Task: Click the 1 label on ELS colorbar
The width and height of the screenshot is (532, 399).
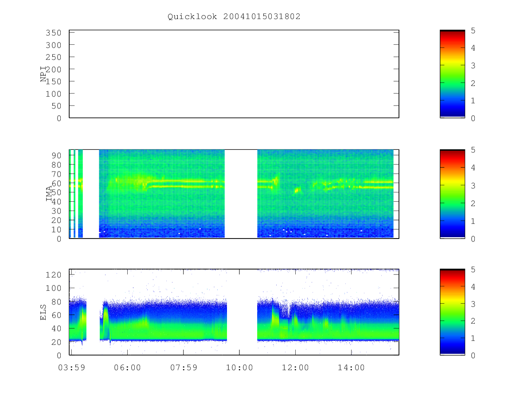Action: [x=473, y=338]
